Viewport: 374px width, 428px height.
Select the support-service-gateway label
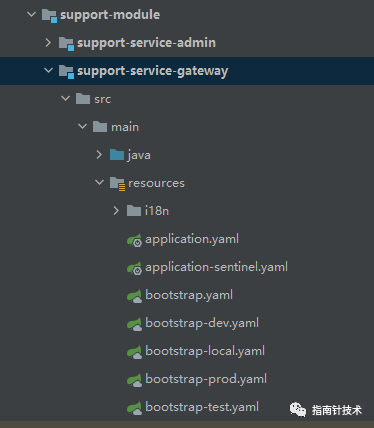pyautogui.click(x=153, y=71)
